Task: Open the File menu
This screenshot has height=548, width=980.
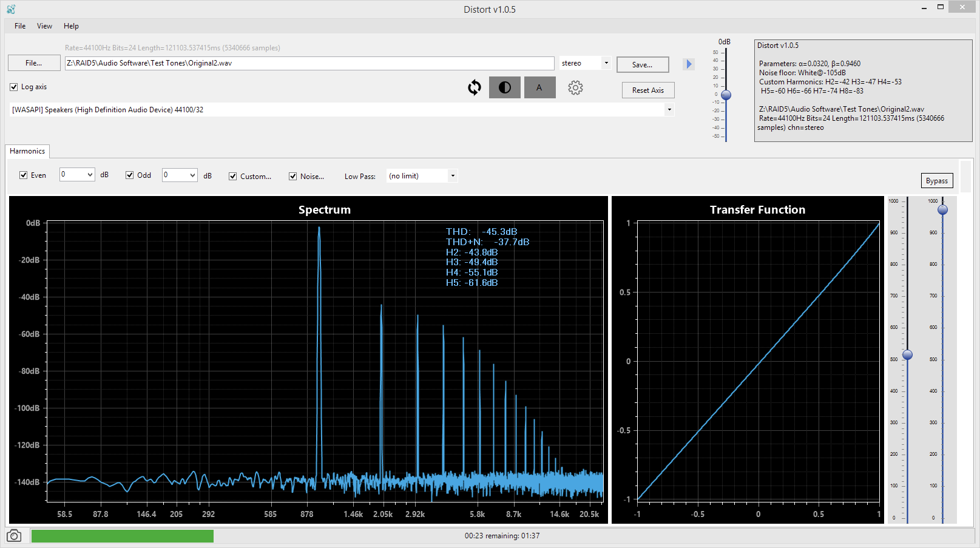Action: tap(20, 26)
